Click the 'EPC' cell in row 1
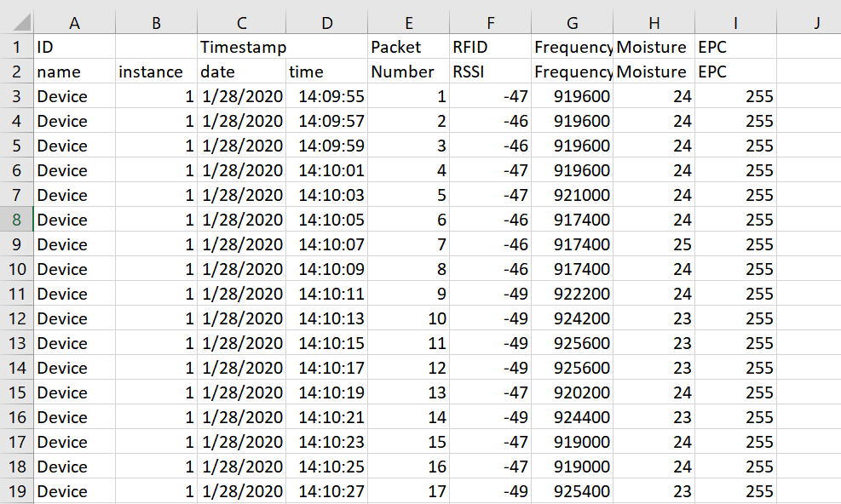 [735, 47]
